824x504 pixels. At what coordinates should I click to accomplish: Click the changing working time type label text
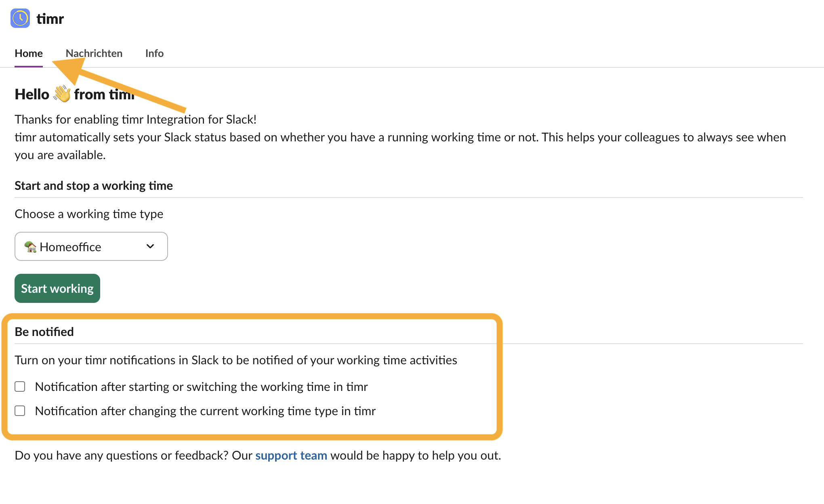click(205, 411)
